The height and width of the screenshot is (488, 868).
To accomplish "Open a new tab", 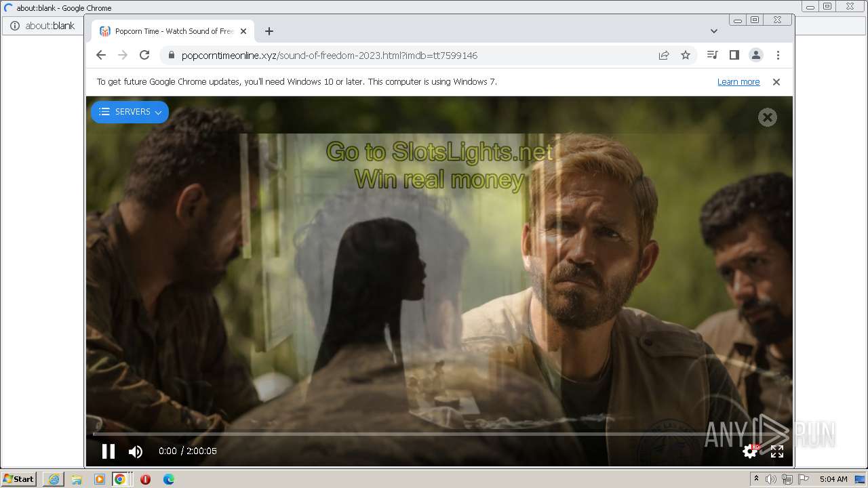I will 269,31.
